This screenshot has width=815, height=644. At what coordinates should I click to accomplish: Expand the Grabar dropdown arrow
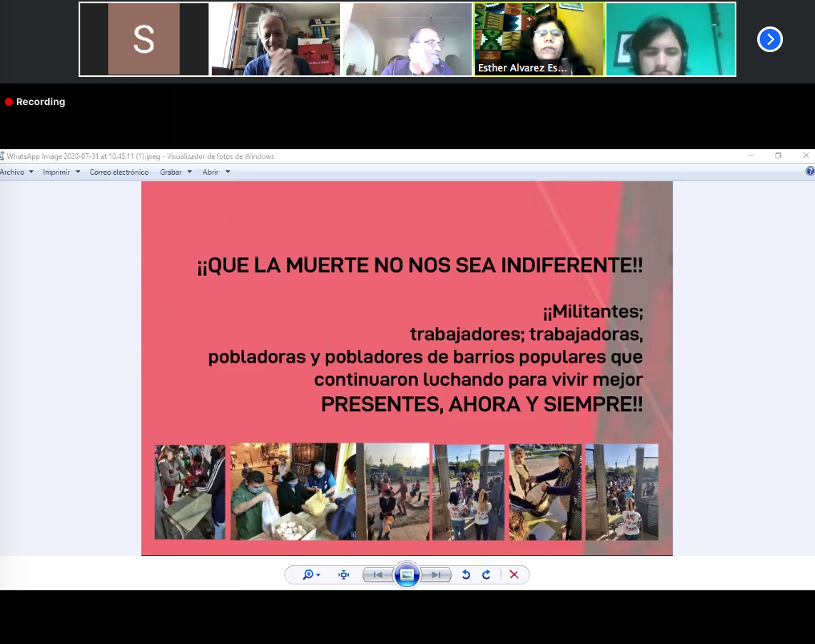tap(190, 172)
